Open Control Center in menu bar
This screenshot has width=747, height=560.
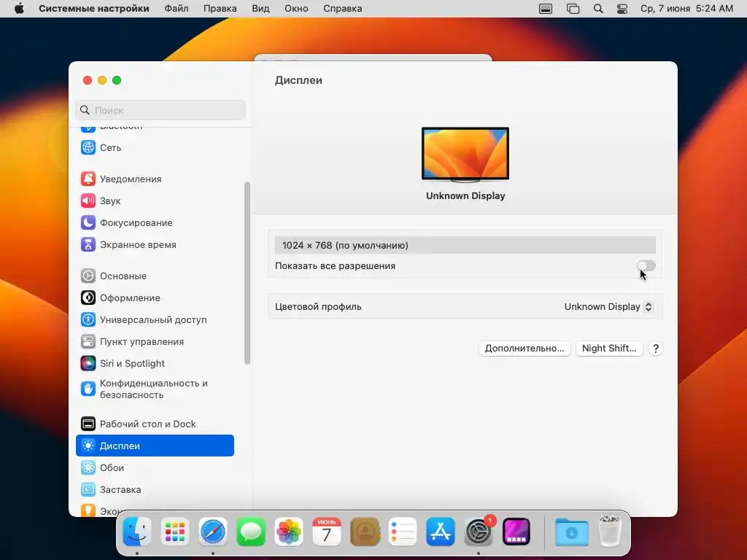pos(622,9)
